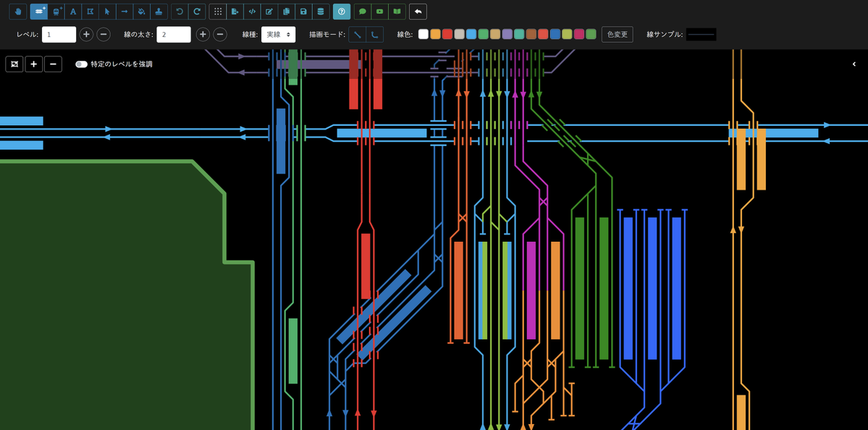Viewport: 868px width, 430px height.
Task: Select the flag marker tool
Action: click(x=90, y=12)
